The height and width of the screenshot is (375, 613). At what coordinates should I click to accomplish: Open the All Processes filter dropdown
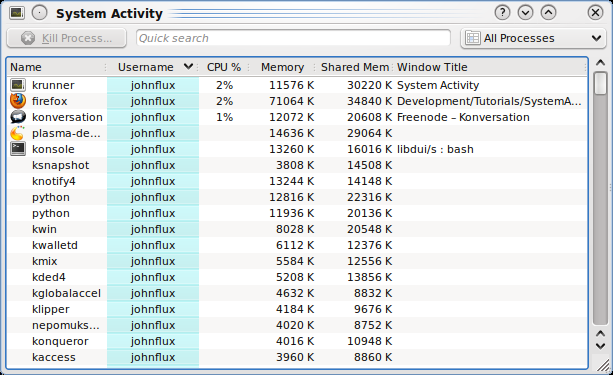tap(533, 38)
